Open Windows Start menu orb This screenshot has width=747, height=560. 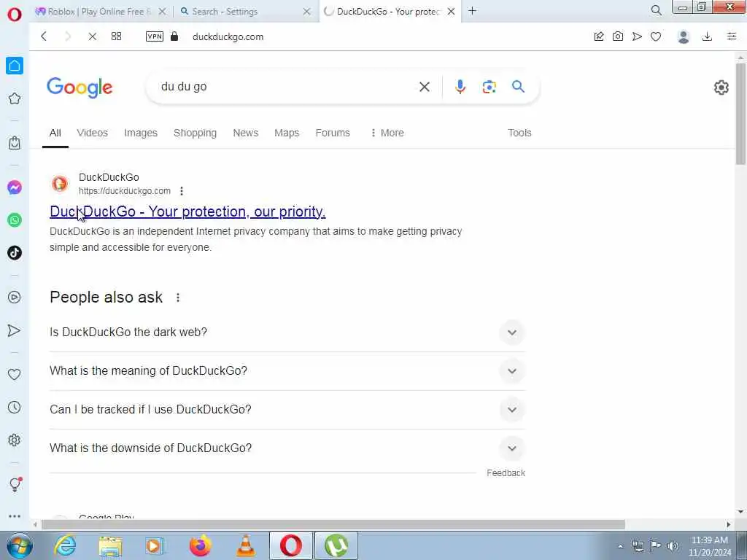[19, 545]
